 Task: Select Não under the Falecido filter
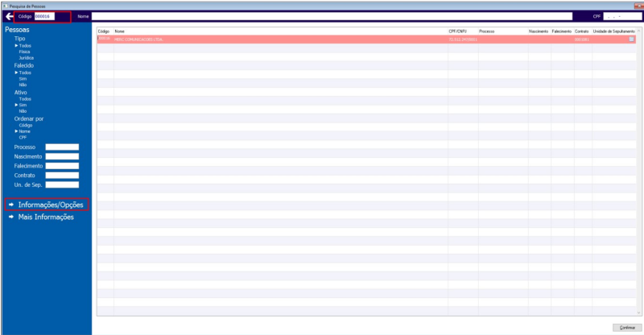click(23, 85)
